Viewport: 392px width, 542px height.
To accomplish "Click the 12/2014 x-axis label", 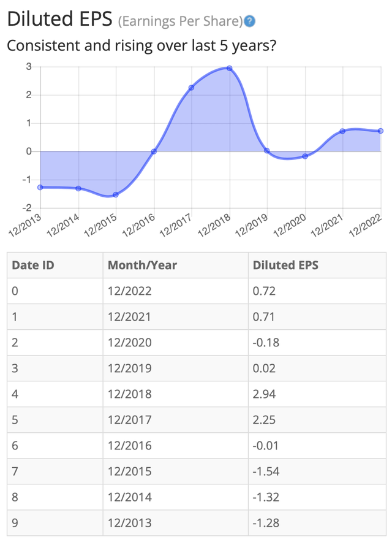I will pyautogui.click(x=63, y=226).
